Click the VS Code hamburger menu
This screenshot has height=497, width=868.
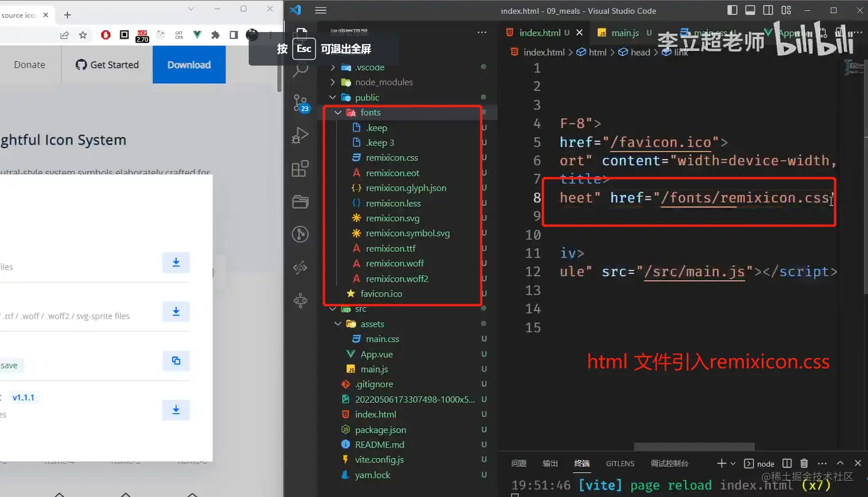pyautogui.click(x=321, y=10)
